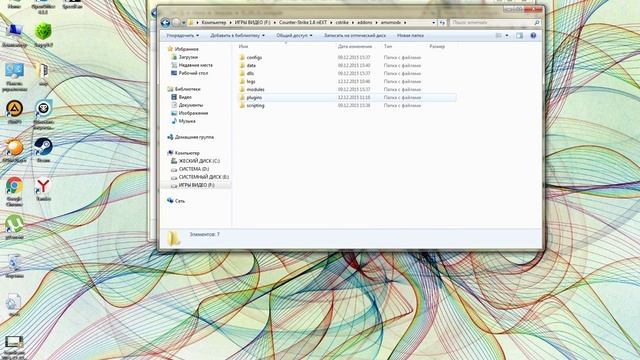Screen dimensions: 640x360
Task: Refresh the folder using the refresh button
Action: [442, 23]
